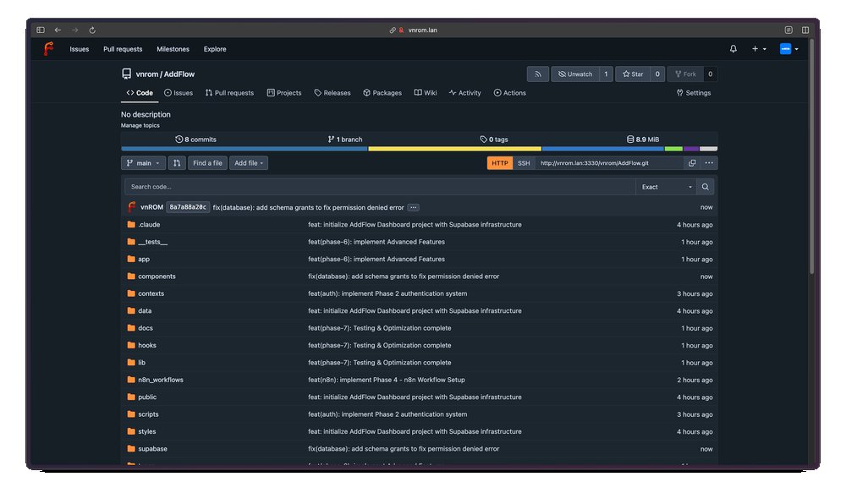Click the Manage topics link
The height and width of the screenshot is (504, 846).
coord(140,126)
